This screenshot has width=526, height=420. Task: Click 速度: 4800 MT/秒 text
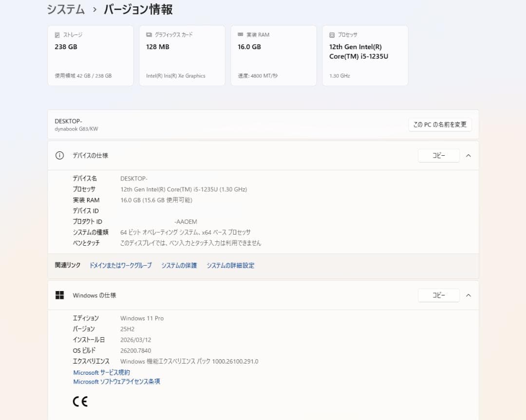click(x=258, y=76)
